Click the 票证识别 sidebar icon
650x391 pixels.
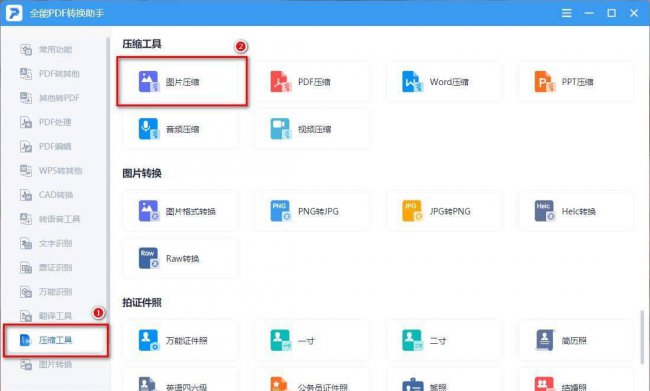(x=26, y=268)
